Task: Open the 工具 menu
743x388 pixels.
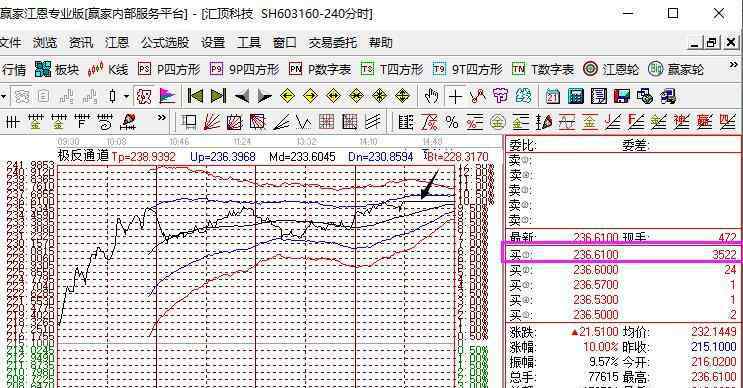Action: point(249,43)
